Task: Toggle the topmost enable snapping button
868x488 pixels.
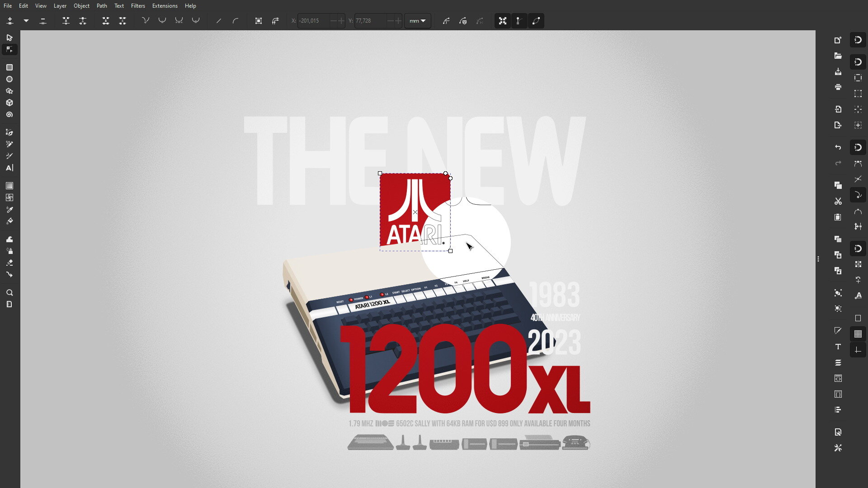Action: [858, 40]
